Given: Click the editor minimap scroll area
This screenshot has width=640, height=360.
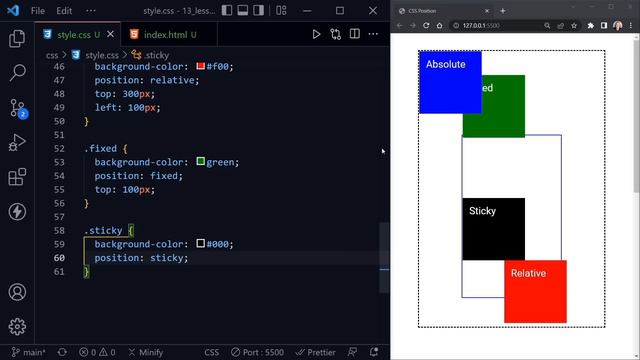Looking at the screenshot, I should coord(384,257).
